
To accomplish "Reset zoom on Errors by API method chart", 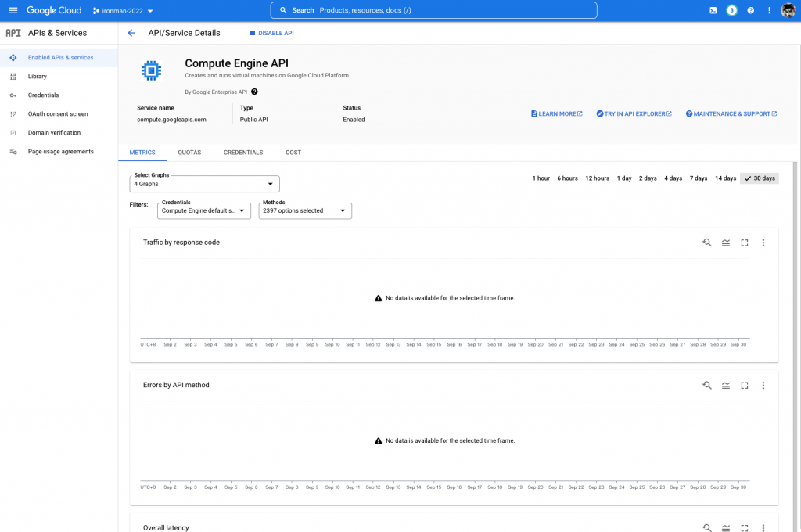I will [707, 386].
